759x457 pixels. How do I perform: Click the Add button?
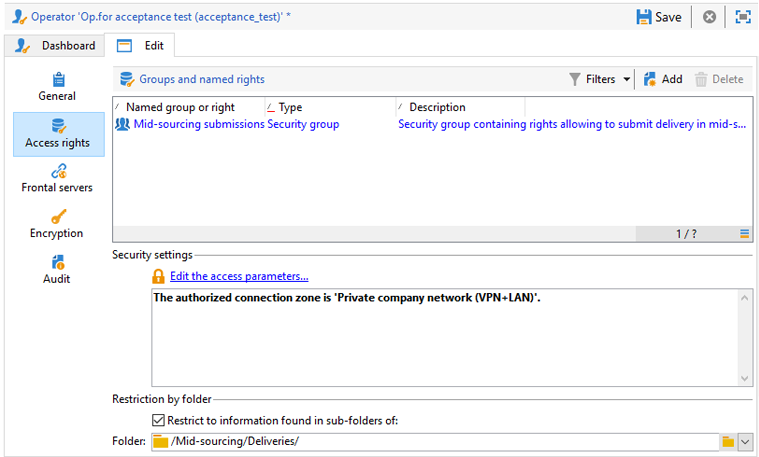click(663, 79)
